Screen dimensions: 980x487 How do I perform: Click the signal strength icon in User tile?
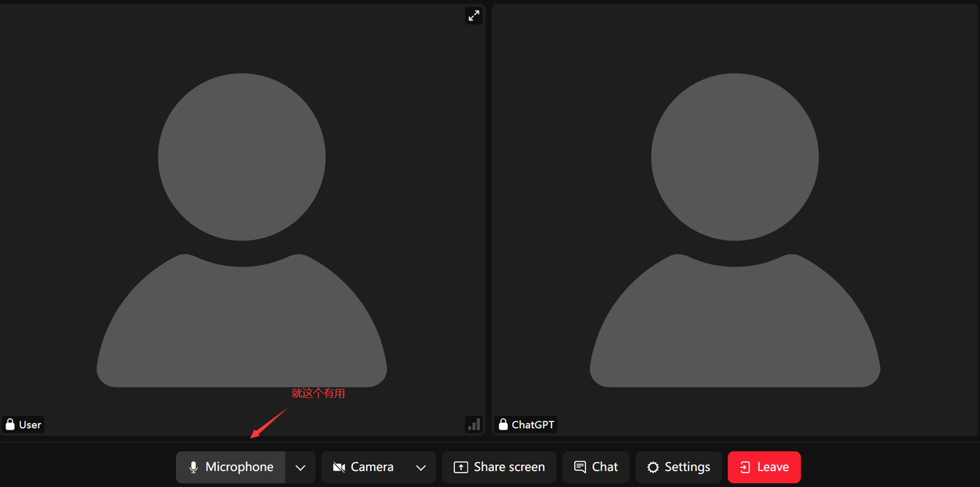click(473, 423)
